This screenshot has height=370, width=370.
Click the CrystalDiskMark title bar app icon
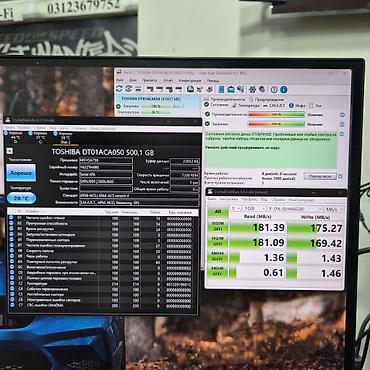tap(209, 192)
